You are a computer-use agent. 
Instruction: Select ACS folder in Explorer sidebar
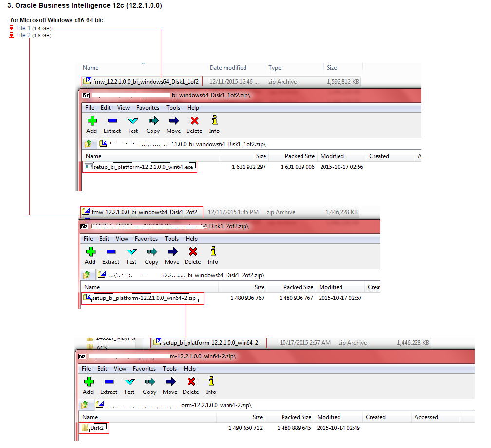click(98, 348)
